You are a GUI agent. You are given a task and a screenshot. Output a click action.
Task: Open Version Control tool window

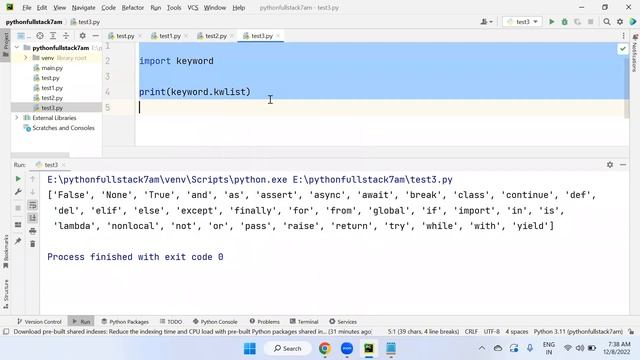39,322
